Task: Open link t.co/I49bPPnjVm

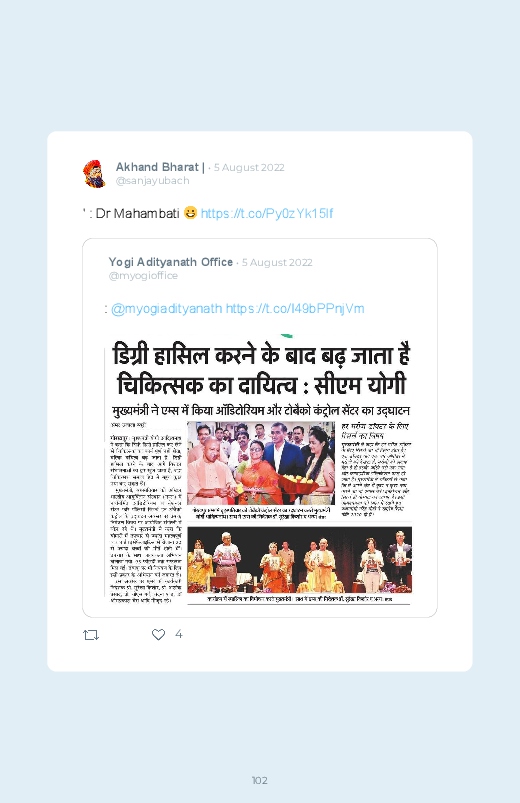Action: pos(295,308)
